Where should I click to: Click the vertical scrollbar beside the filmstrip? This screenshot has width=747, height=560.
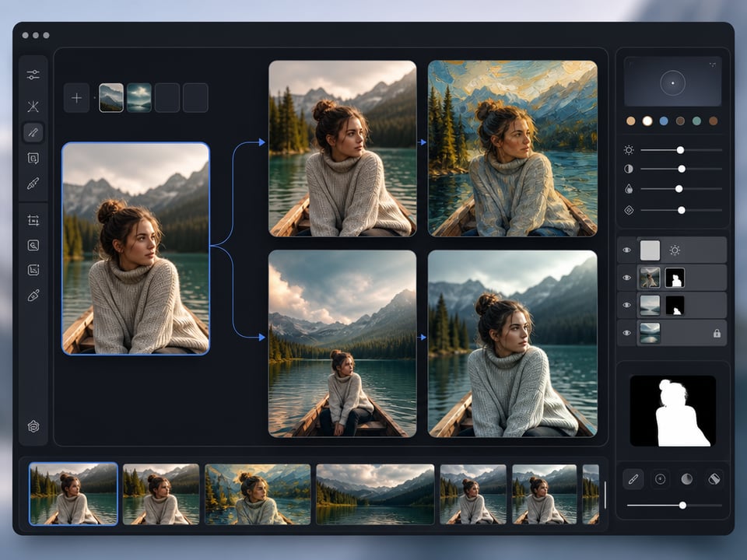[605, 495]
